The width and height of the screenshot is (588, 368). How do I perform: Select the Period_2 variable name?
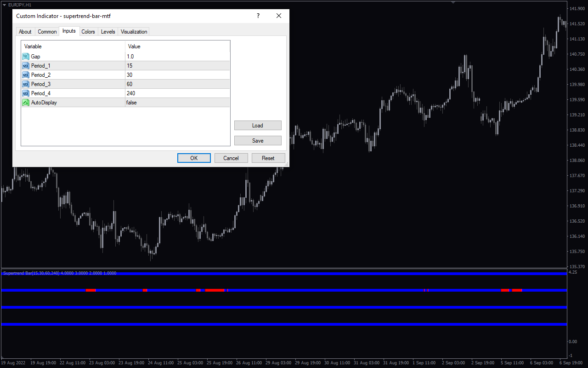(x=40, y=75)
